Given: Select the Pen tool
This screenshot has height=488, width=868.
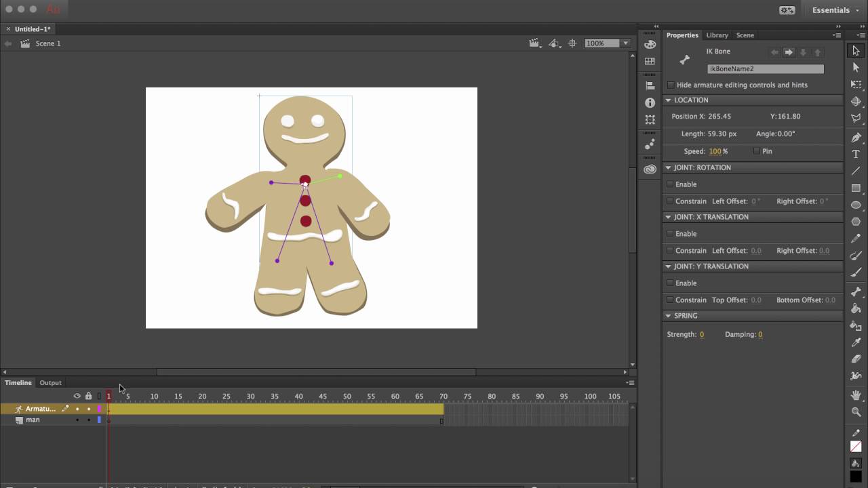Looking at the screenshot, I should click(x=856, y=138).
